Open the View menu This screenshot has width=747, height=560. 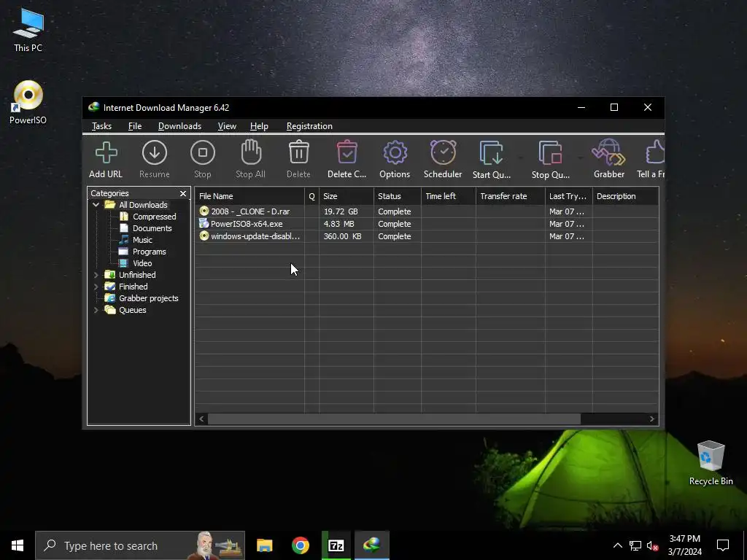pyautogui.click(x=227, y=126)
